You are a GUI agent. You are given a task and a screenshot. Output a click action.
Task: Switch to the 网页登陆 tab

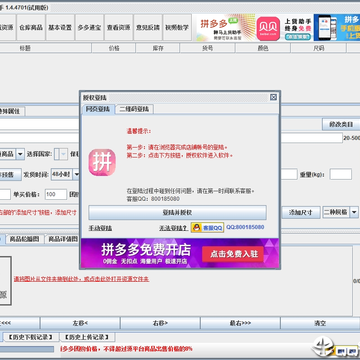pyautogui.click(x=98, y=109)
